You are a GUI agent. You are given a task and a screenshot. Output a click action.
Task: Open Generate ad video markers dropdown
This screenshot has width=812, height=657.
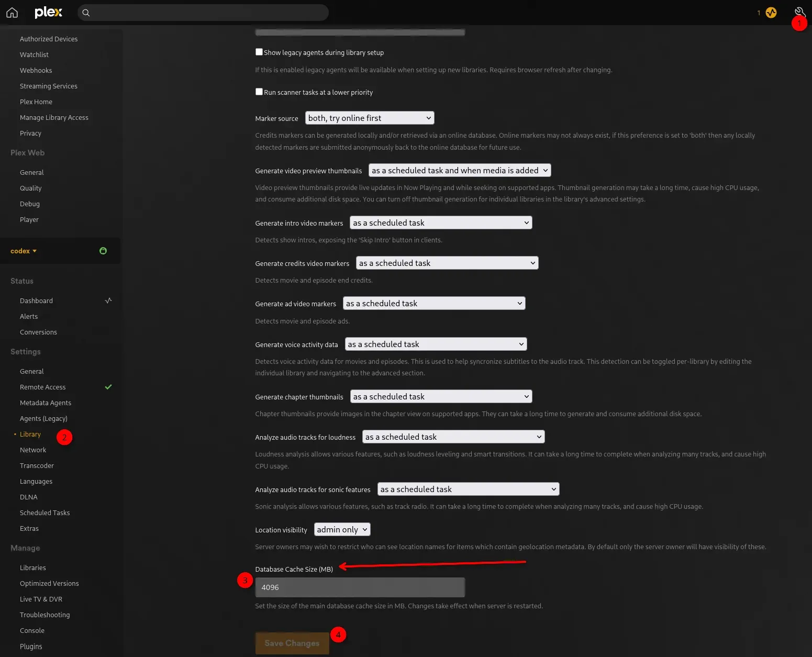click(434, 303)
